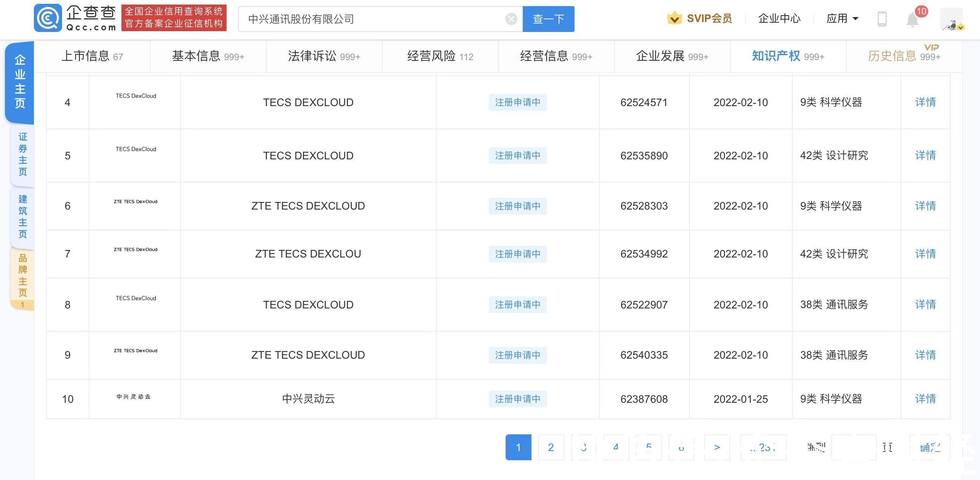980x480 pixels.
Task: Open the notifications bell icon
Action: pos(913,19)
